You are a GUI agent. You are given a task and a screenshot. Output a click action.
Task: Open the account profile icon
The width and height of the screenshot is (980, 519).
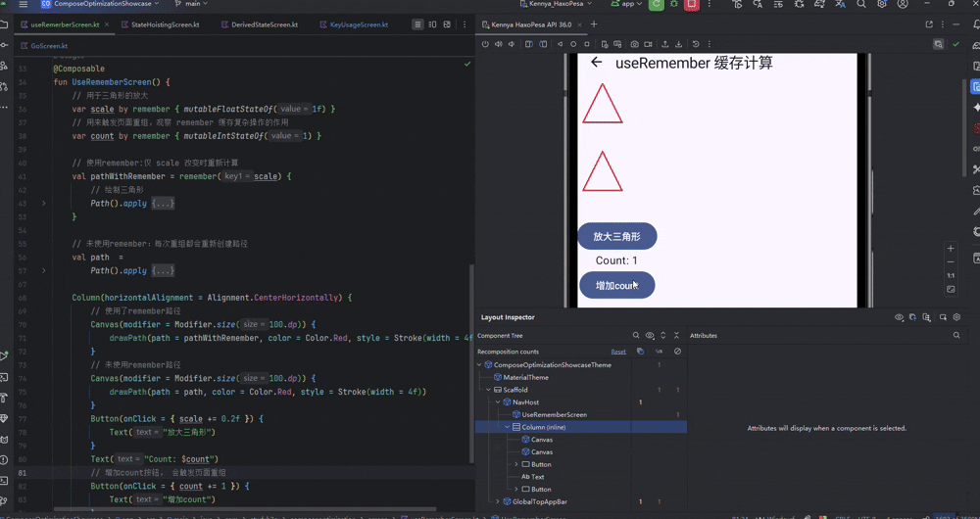pos(903,4)
